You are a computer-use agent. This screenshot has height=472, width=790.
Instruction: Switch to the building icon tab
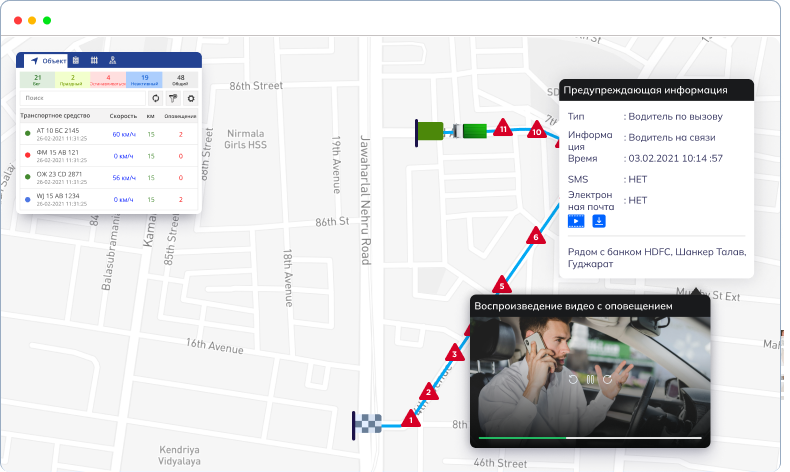[76, 60]
